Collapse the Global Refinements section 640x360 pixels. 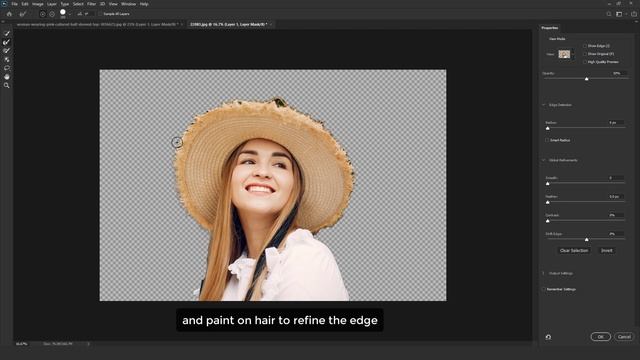(x=544, y=160)
